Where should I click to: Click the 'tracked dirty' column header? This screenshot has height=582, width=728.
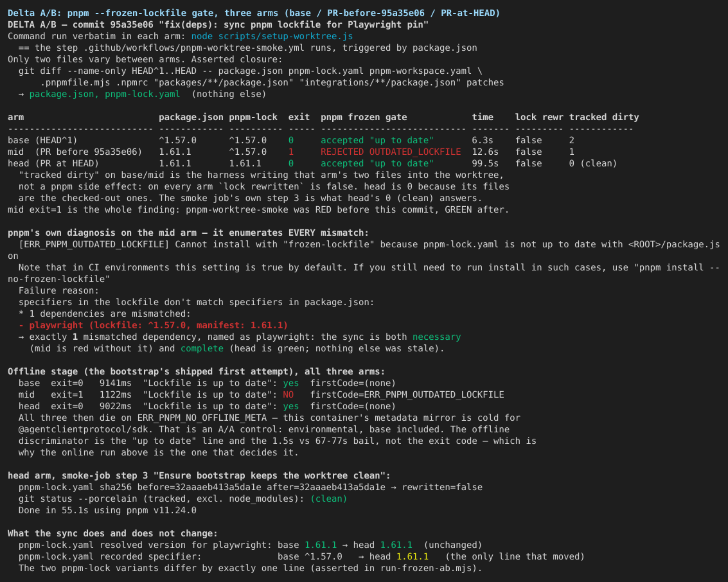(x=604, y=117)
